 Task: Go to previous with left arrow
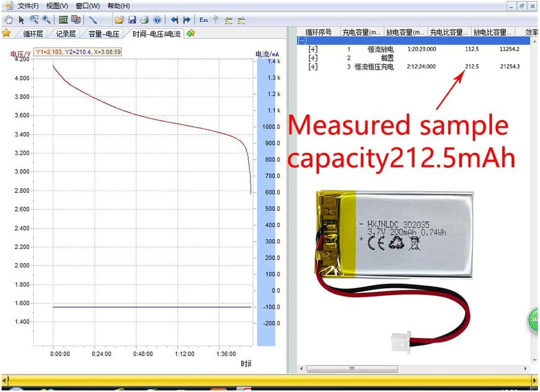pos(174,20)
